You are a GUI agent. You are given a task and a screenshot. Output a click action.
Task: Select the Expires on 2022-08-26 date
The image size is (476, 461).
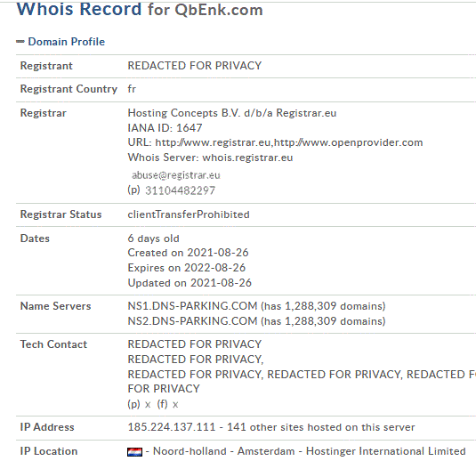coord(187,268)
